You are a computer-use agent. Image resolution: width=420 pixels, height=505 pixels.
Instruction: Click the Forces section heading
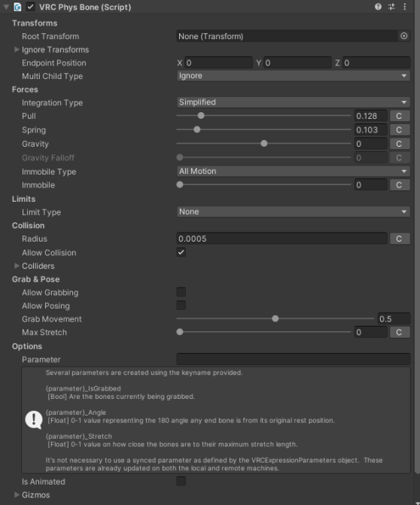coord(25,90)
